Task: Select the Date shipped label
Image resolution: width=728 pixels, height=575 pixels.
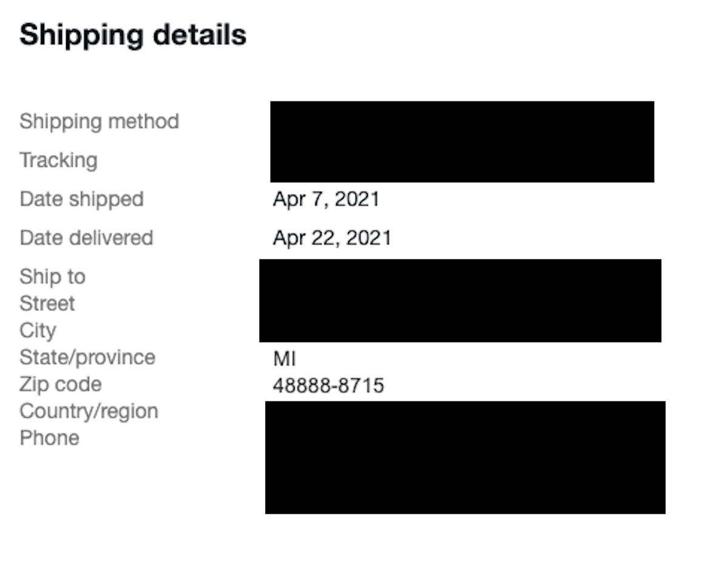Action: [x=81, y=199]
